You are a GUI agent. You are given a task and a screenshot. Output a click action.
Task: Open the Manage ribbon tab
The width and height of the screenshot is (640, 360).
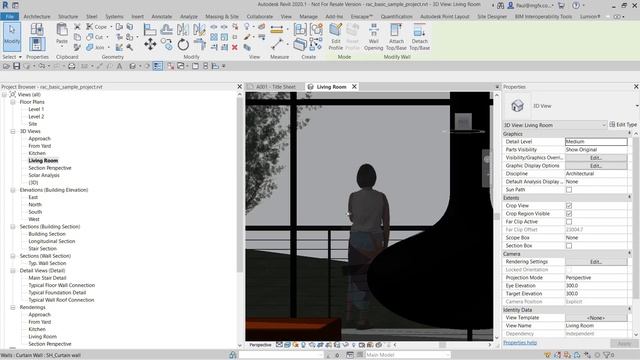[x=308, y=17]
